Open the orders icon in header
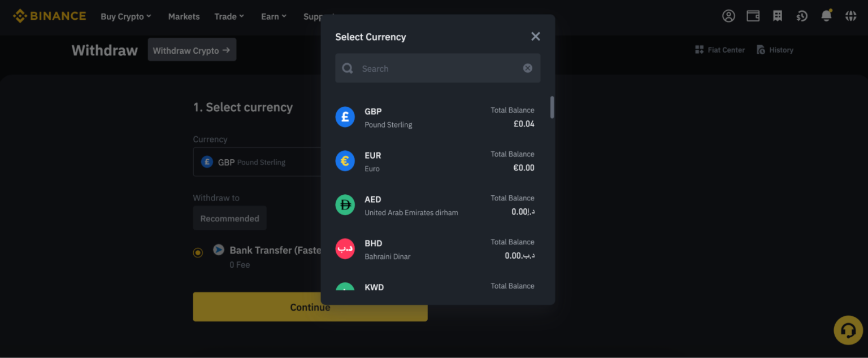Viewport: 868px width, 358px height. [778, 16]
